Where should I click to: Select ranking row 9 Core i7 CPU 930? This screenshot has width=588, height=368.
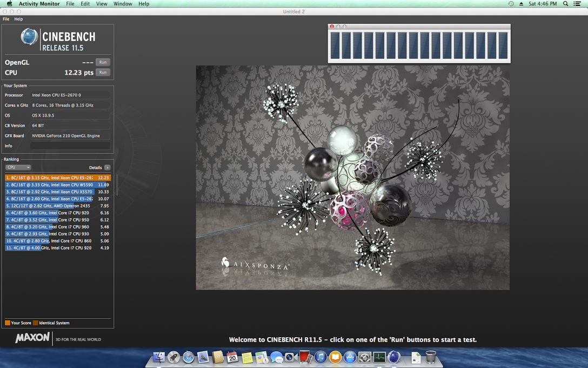(x=58, y=234)
